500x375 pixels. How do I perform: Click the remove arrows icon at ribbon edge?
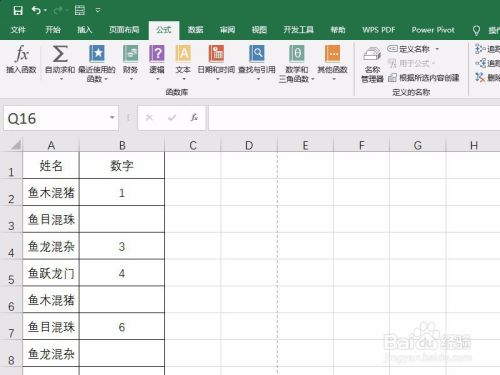pos(480,78)
